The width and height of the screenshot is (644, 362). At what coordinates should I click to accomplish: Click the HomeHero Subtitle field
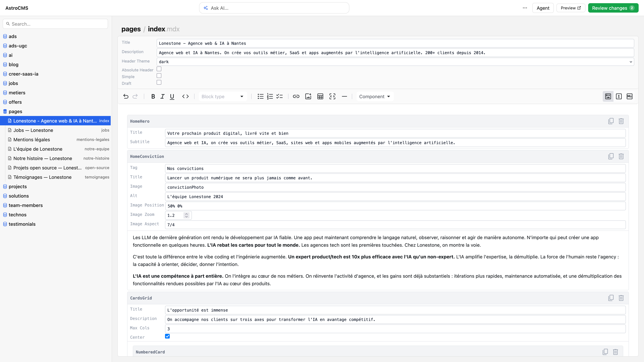click(395, 143)
